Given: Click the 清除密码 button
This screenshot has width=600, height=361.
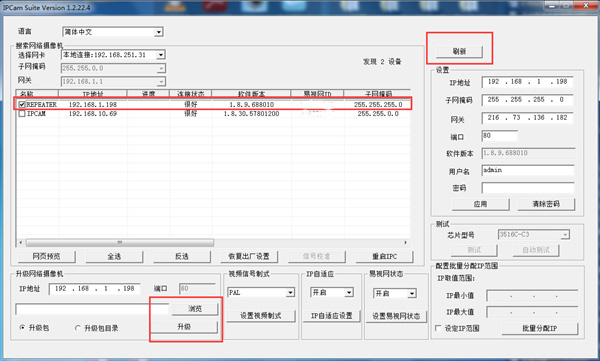Looking at the screenshot, I should pos(546,204).
